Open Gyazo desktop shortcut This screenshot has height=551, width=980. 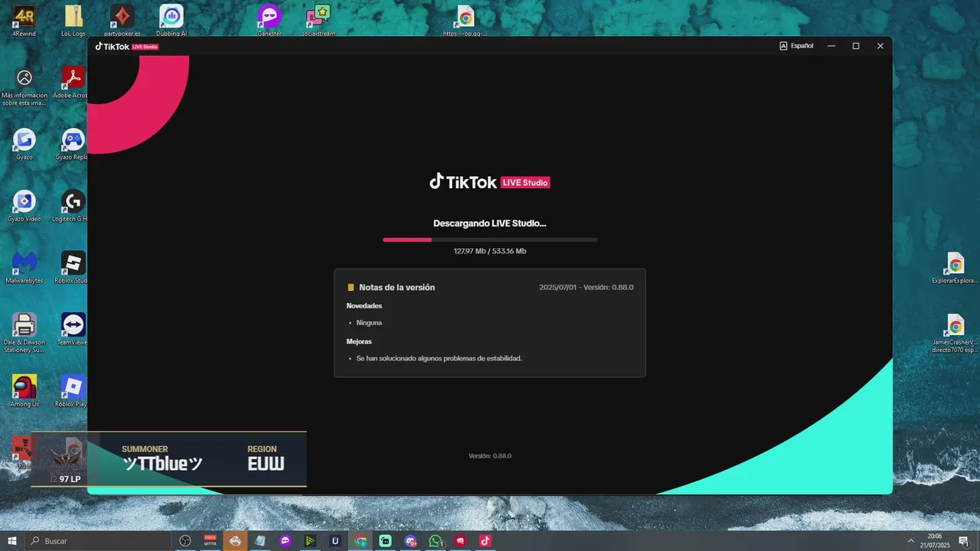(24, 144)
